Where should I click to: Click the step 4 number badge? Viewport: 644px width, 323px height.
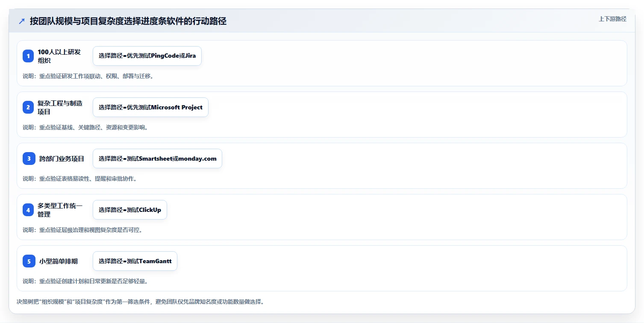point(28,210)
